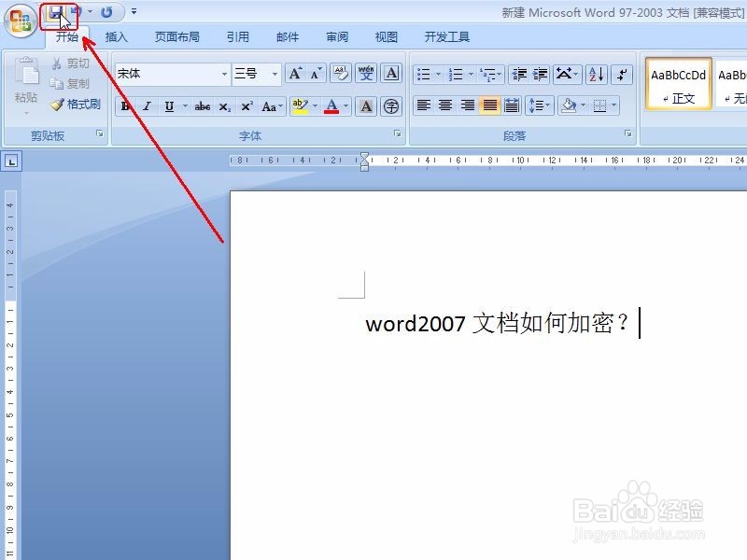Apply text highlight color
This screenshot has height=560, width=747.
click(x=300, y=106)
